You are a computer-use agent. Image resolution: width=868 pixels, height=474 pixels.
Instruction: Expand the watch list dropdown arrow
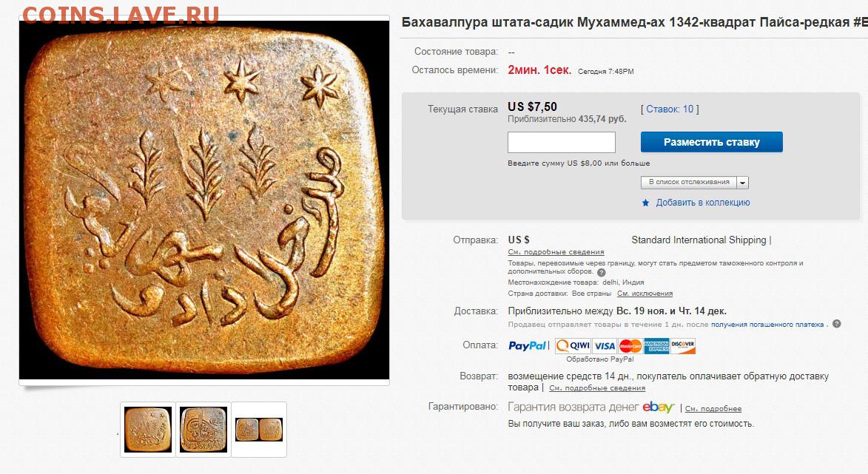coord(742,183)
